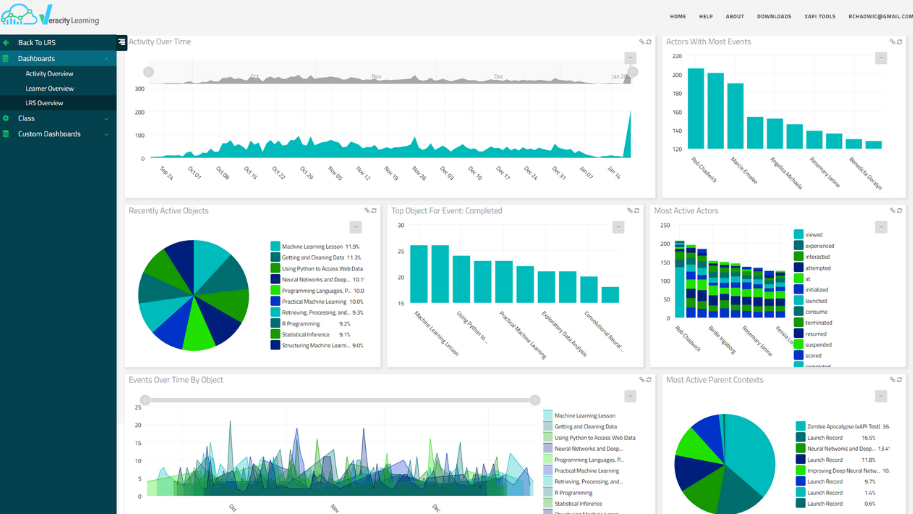
Task: Open chart options menu in Actors With Most Events
Action: coord(881,58)
